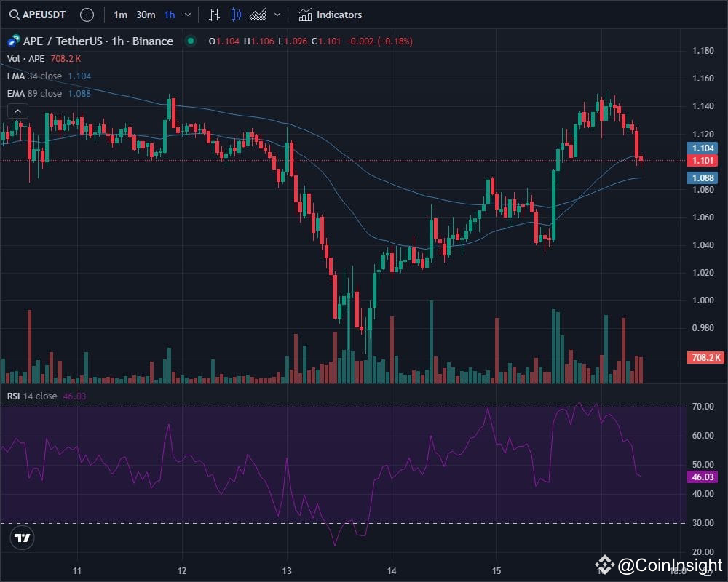Switch to the 1m timeframe
This screenshot has height=582, width=728.
click(x=119, y=15)
